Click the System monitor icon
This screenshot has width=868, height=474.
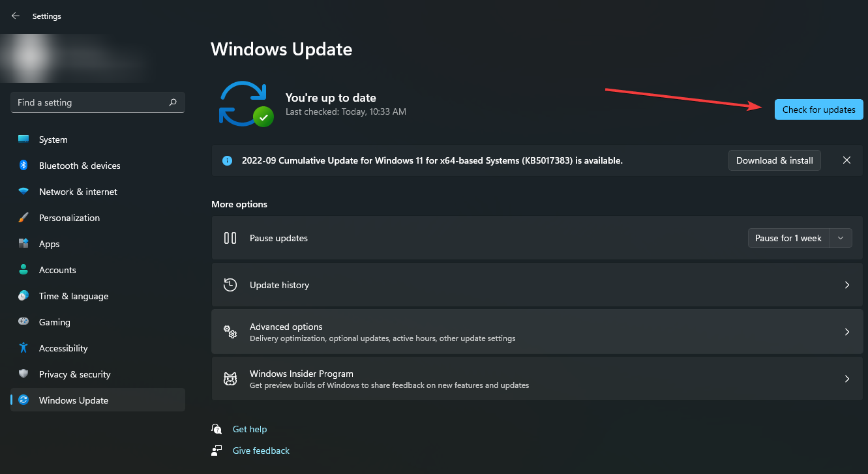click(x=23, y=140)
